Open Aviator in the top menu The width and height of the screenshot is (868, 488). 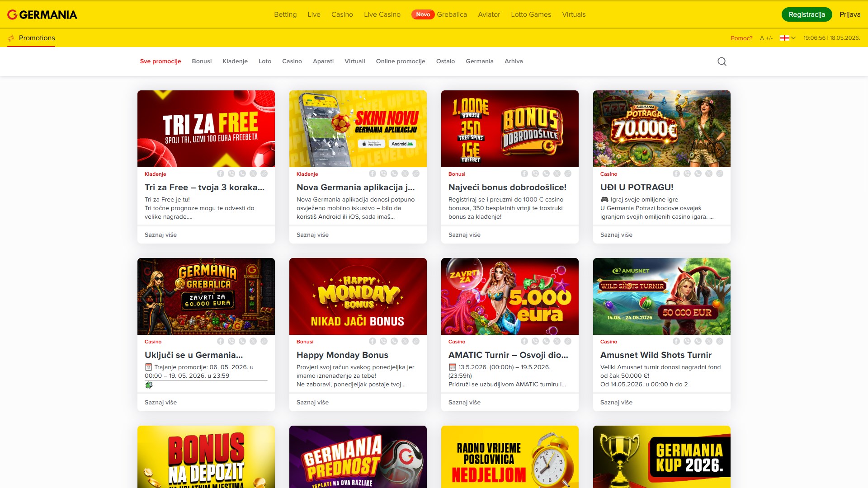coord(489,14)
